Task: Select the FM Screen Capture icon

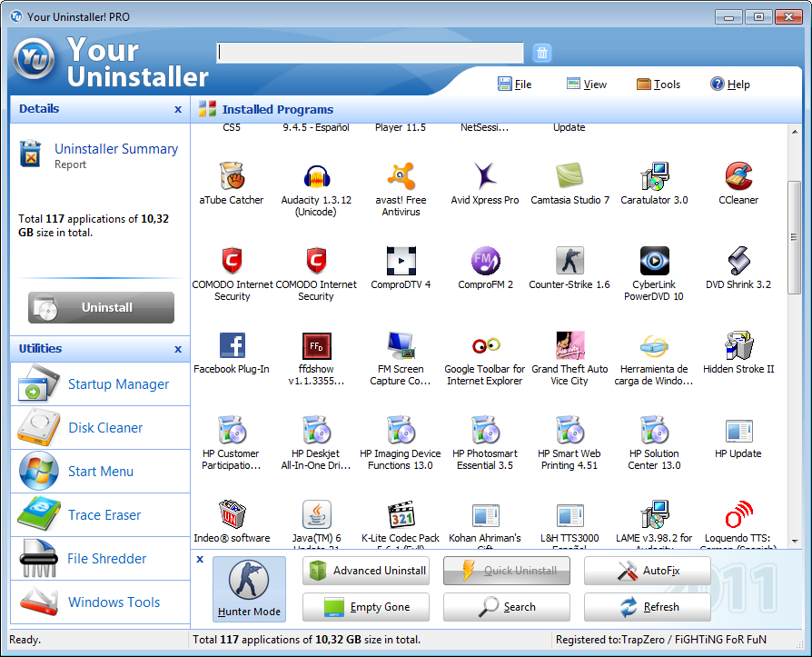Action: pyautogui.click(x=401, y=345)
